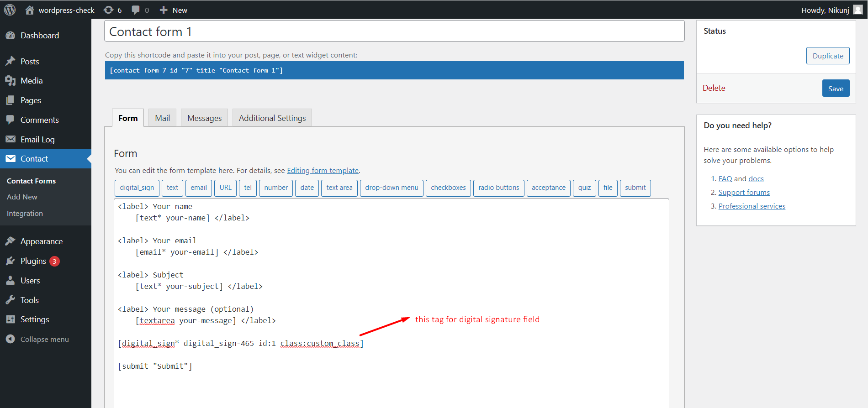Open the updates icon showing 6
This screenshot has height=408, width=868.
108,10
